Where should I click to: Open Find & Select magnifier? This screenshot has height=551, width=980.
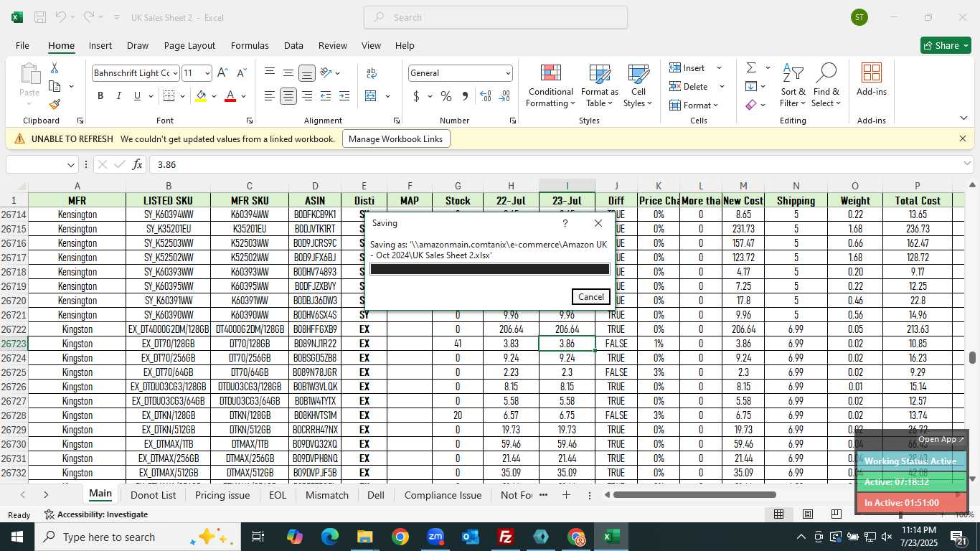[x=826, y=86]
